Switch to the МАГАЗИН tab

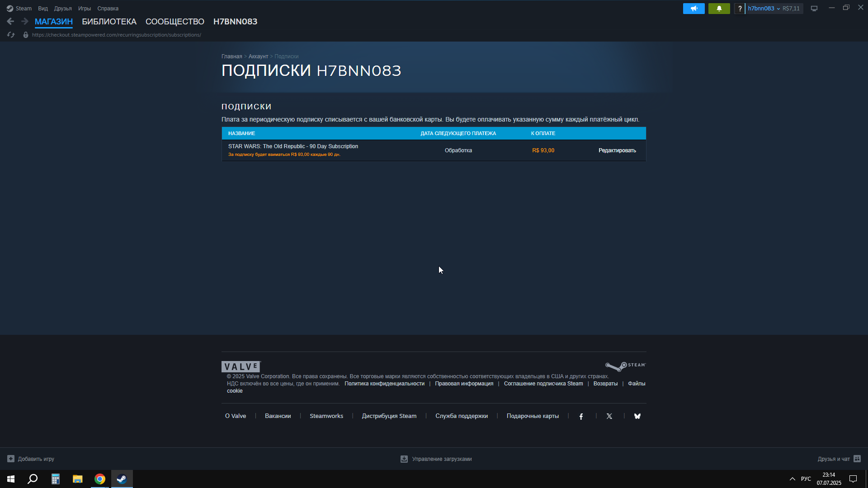pos(54,22)
